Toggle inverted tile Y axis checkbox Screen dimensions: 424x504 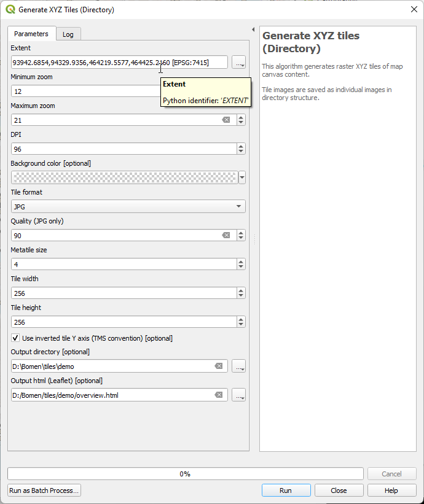[15, 338]
